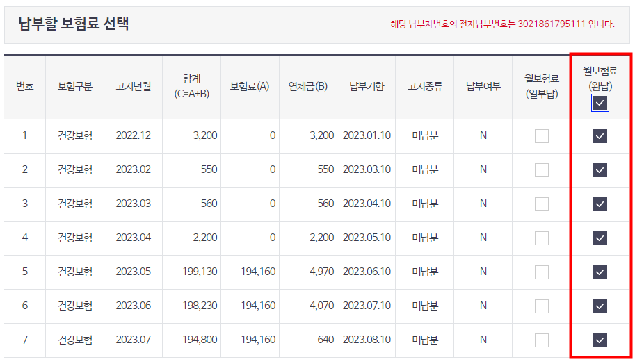Click due date 2023.03.10
The height and width of the screenshot is (364, 635).
click(367, 169)
